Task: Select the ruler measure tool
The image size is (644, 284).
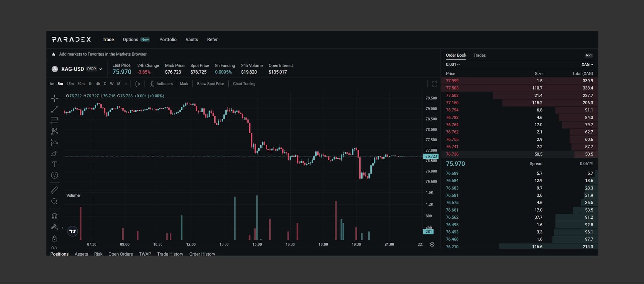Action: tap(54, 190)
